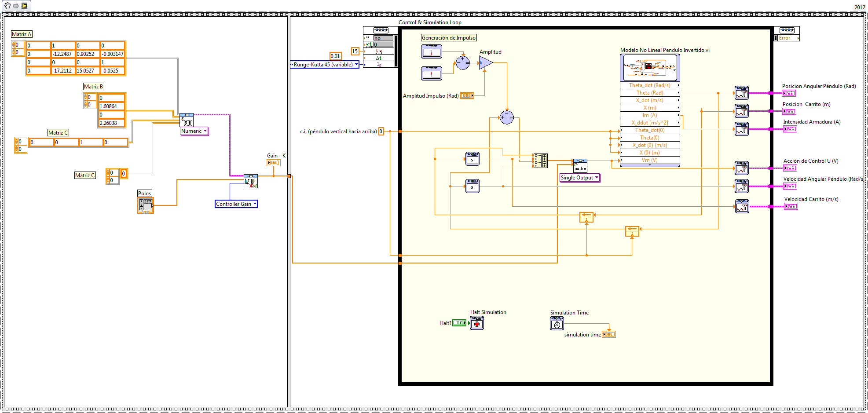The height and width of the screenshot is (413, 868).
Task: Click the simulation time DBL indicator terminal
Action: pyautogui.click(x=609, y=334)
